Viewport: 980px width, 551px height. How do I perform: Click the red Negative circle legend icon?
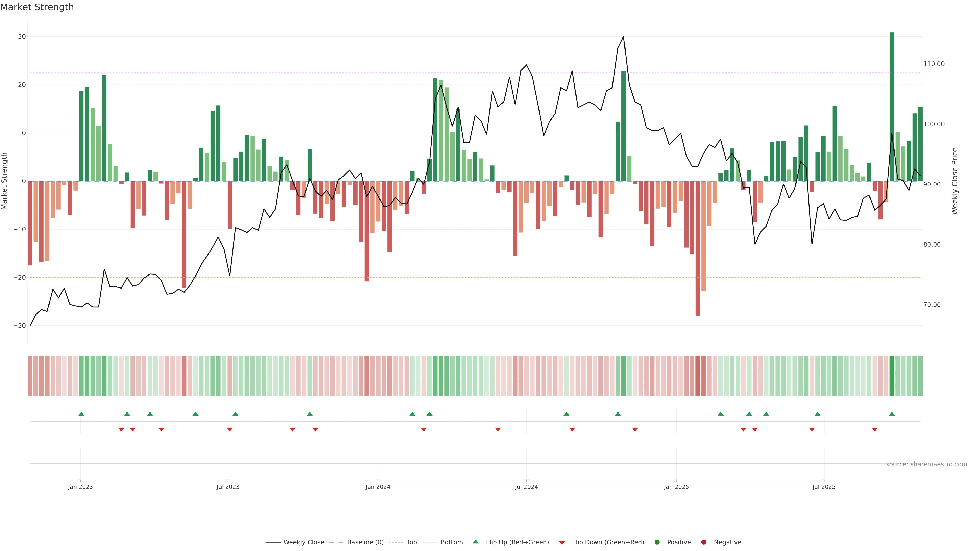[703, 542]
